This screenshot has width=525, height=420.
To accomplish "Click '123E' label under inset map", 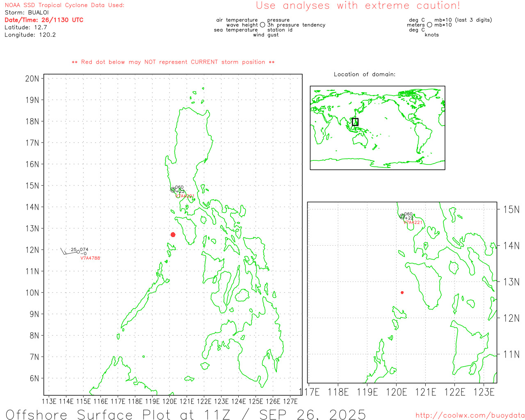I will [484, 392].
